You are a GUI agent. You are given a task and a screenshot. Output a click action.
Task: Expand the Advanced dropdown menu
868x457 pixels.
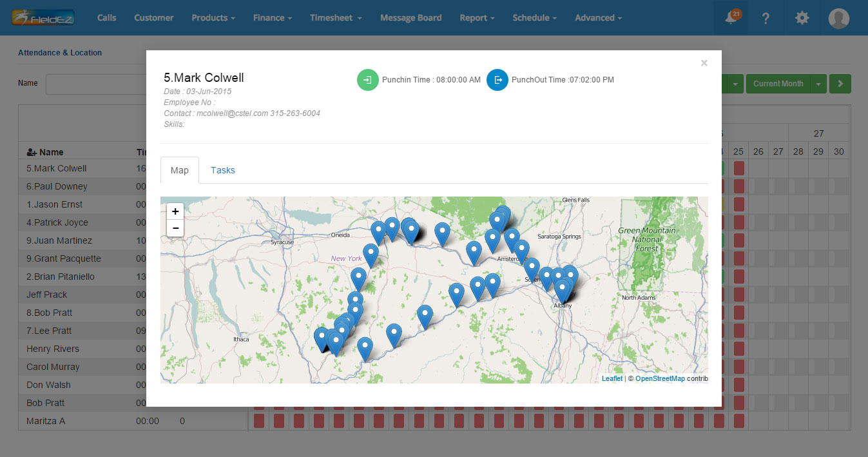pyautogui.click(x=599, y=18)
